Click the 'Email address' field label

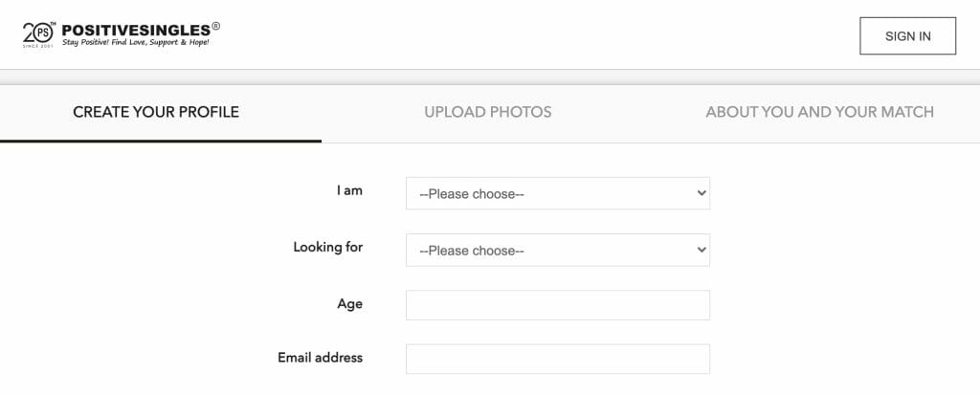tap(320, 358)
